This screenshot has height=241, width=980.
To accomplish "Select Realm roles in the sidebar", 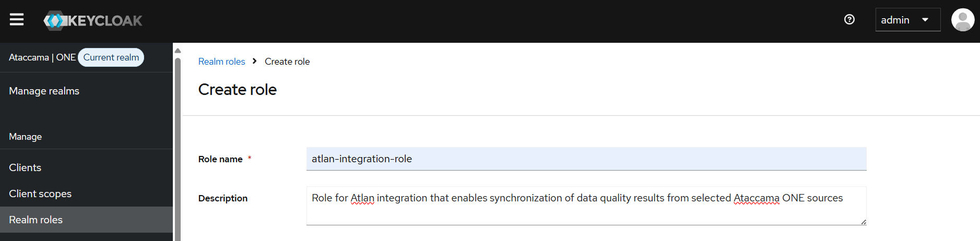I will [36, 220].
